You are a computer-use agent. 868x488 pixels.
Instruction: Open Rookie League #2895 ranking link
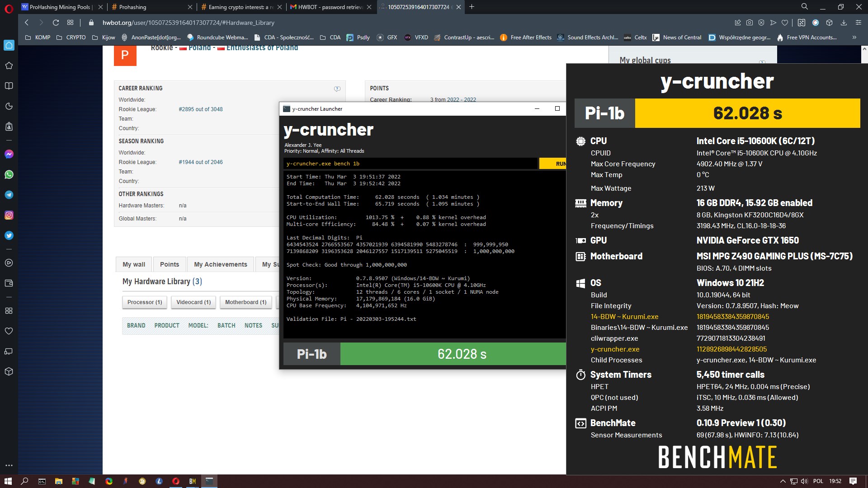point(200,109)
